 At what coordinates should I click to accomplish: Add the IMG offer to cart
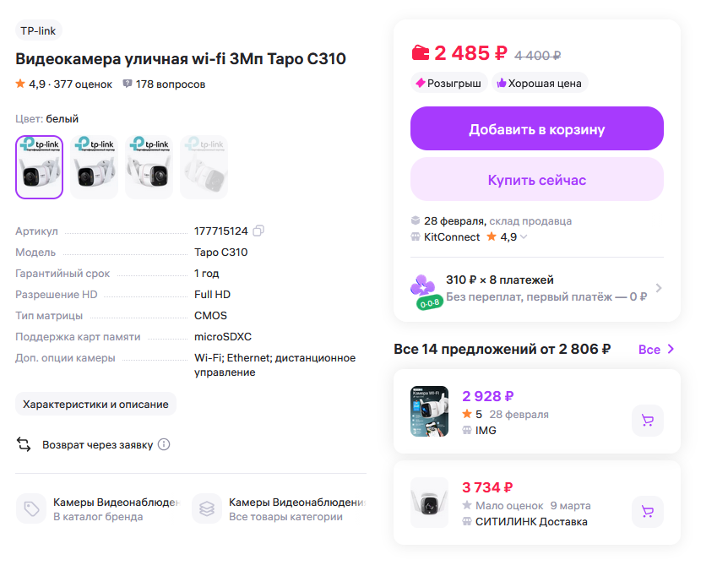[x=648, y=421]
